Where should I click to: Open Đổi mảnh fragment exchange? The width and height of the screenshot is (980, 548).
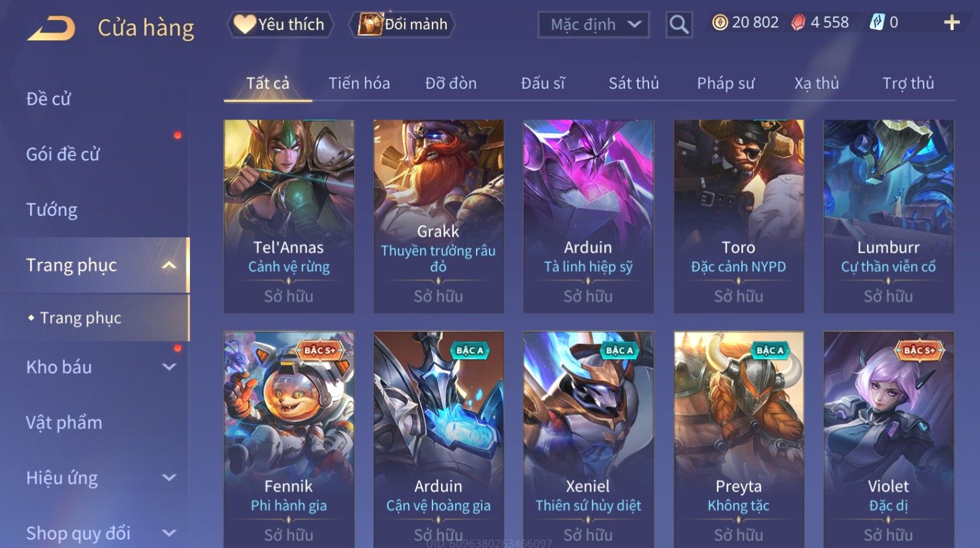pos(403,25)
